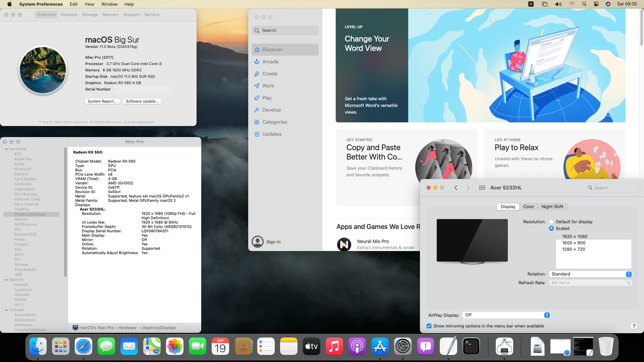Open the AirPlay Display dropdown

(506, 315)
